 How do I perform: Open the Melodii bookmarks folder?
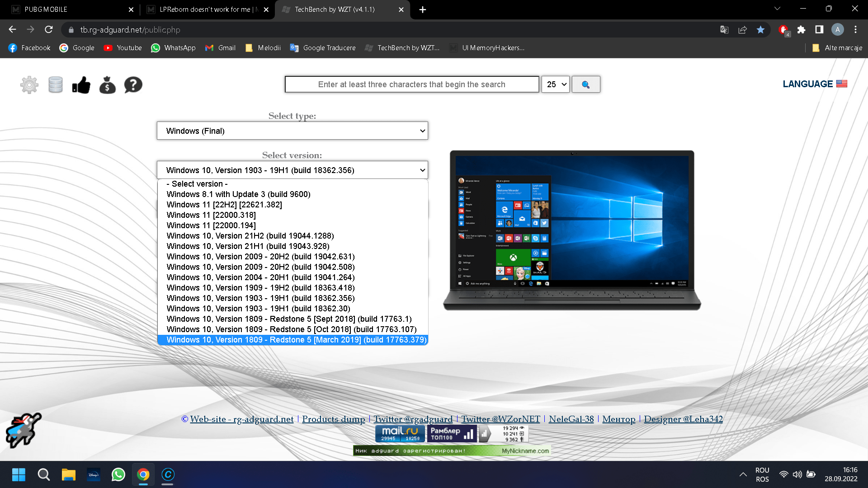click(263, 48)
